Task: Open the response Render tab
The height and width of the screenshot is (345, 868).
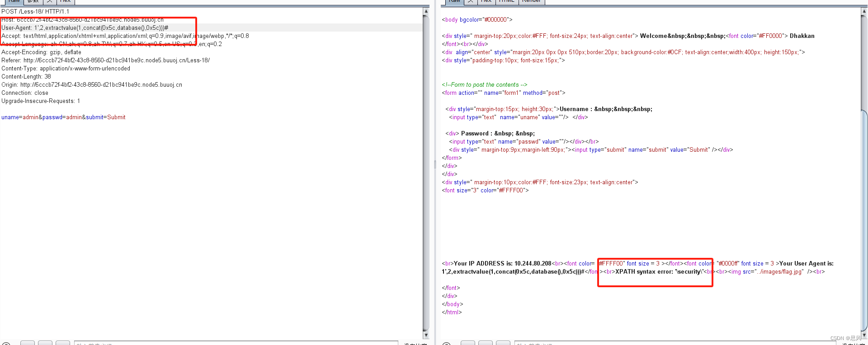Action: coord(531,1)
